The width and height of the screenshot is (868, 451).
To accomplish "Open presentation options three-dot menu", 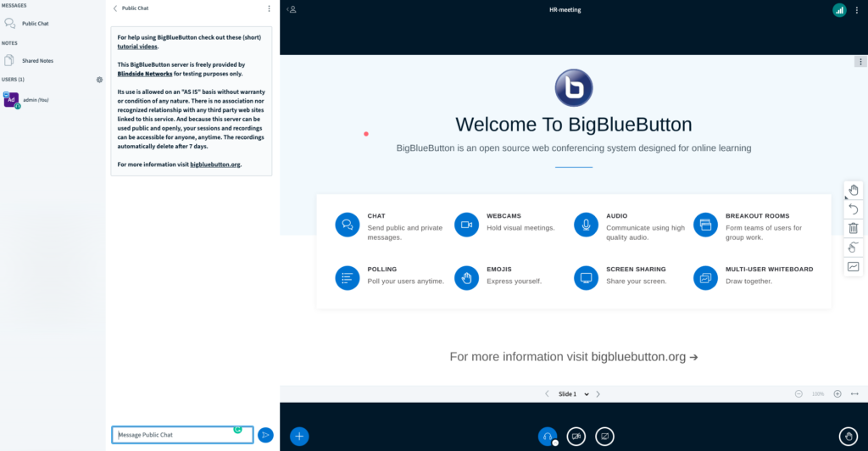I will point(860,61).
